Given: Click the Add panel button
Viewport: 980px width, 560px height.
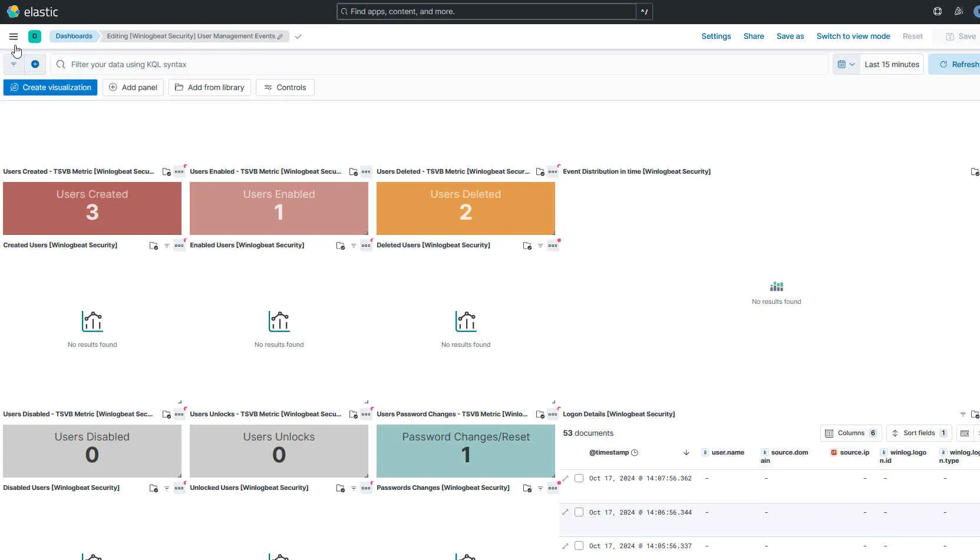Looking at the screenshot, I should click(x=133, y=87).
